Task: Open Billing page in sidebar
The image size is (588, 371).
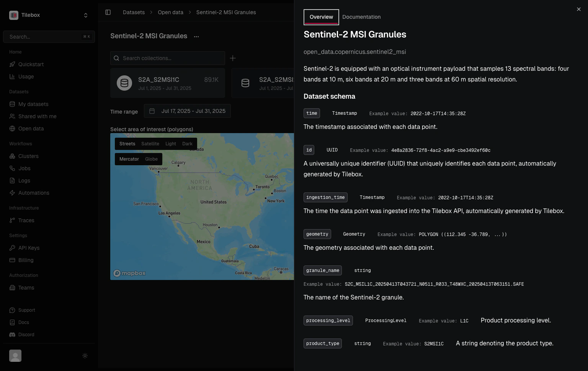Action: click(26, 260)
